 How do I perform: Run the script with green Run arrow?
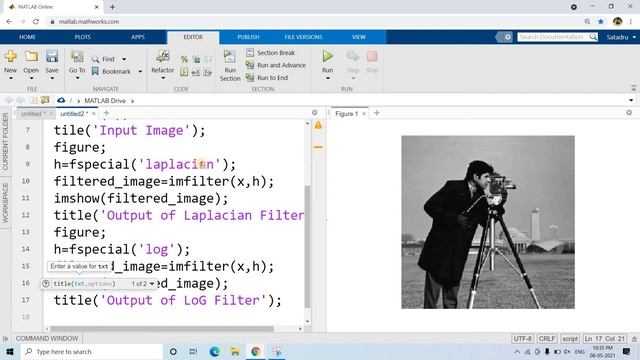pyautogui.click(x=327, y=56)
